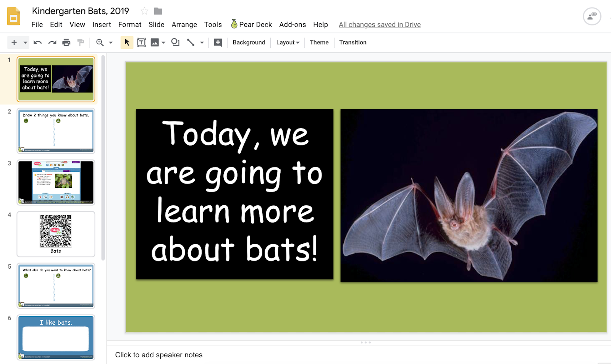611x364 pixels.
Task: Redo the last action
Action: 52,42
